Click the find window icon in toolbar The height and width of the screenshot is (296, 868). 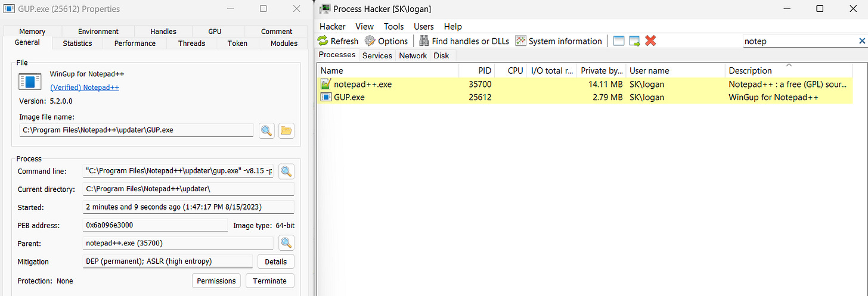click(x=619, y=41)
